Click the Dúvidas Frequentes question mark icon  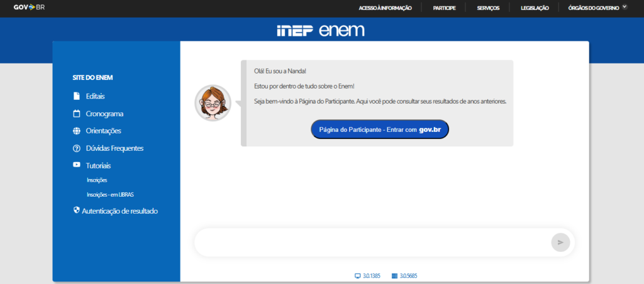tap(77, 148)
